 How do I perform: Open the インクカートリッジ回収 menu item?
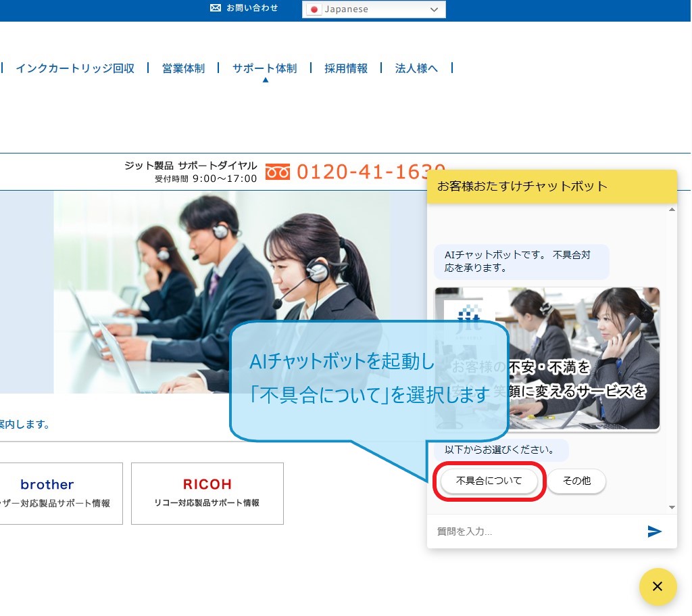point(75,68)
